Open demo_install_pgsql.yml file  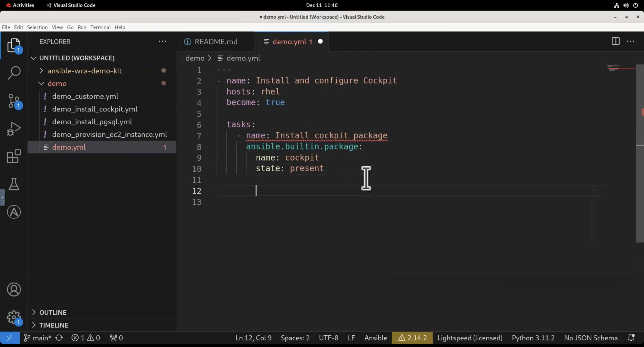tap(102, 121)
